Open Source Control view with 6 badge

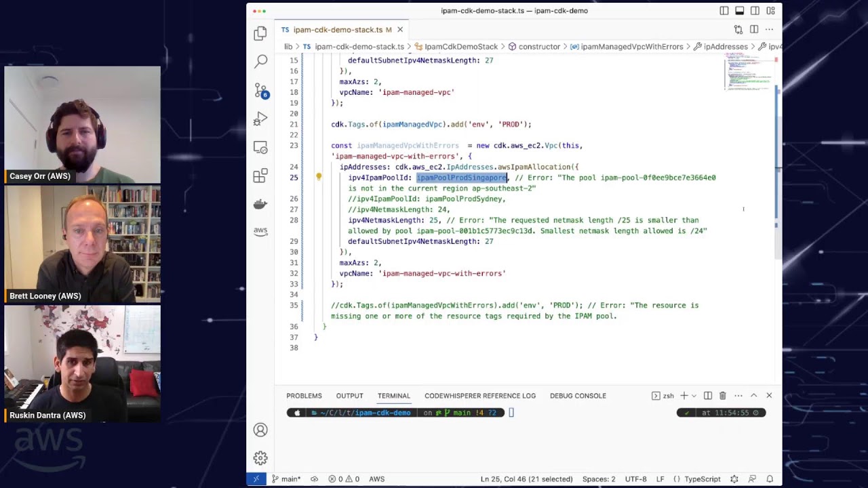pos(260,91)
